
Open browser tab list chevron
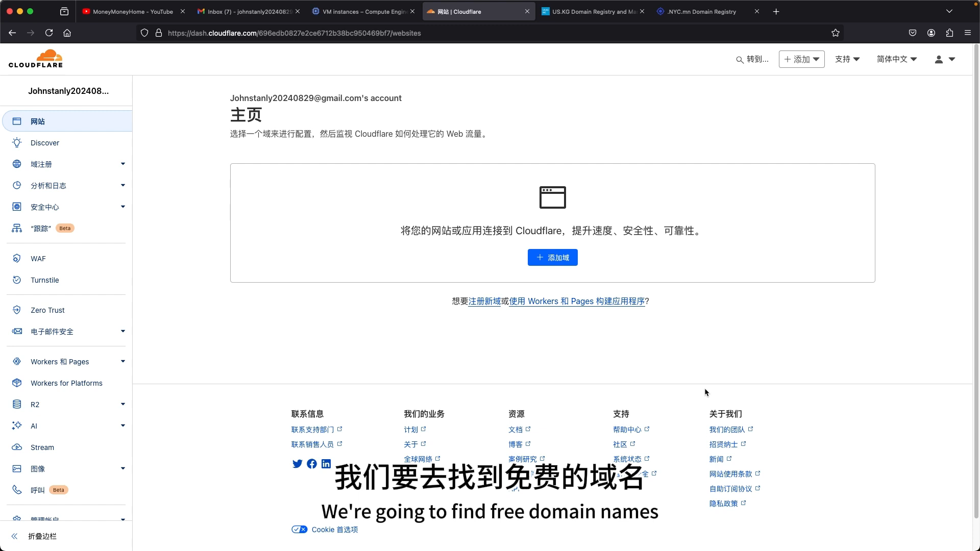pyautogui.click(x=949, y=11)
